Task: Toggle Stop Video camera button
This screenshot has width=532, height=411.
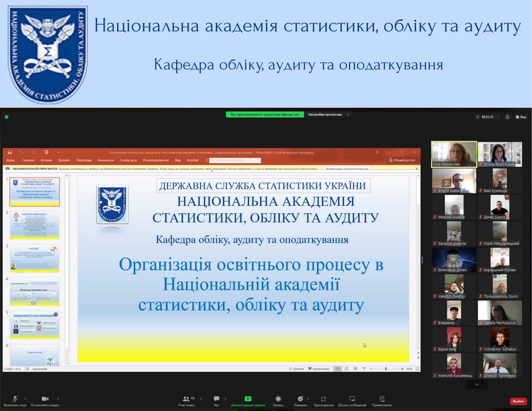Action: pos(45,399)
